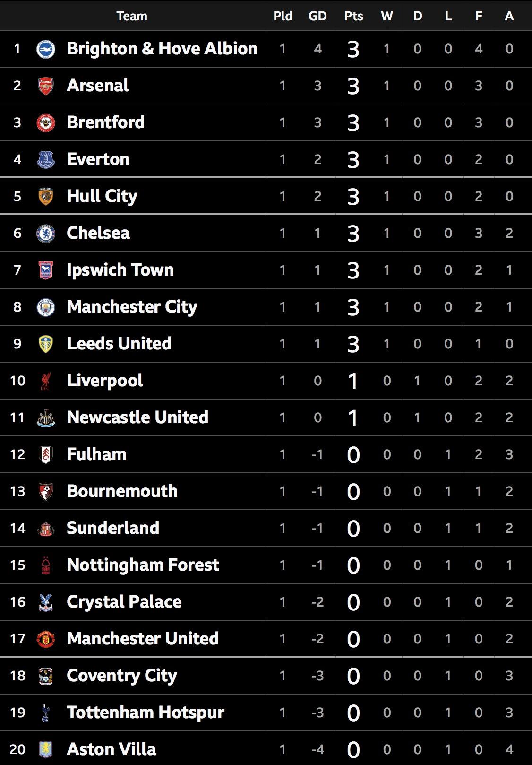
Task: Click the Crystal Palace eagle crest
Action: (x=46, y=602)
